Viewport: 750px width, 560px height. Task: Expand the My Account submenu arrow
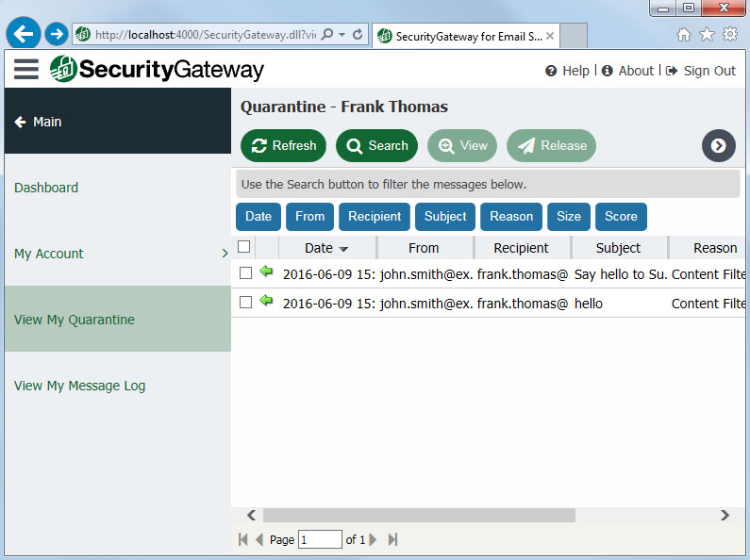point(225,254)
